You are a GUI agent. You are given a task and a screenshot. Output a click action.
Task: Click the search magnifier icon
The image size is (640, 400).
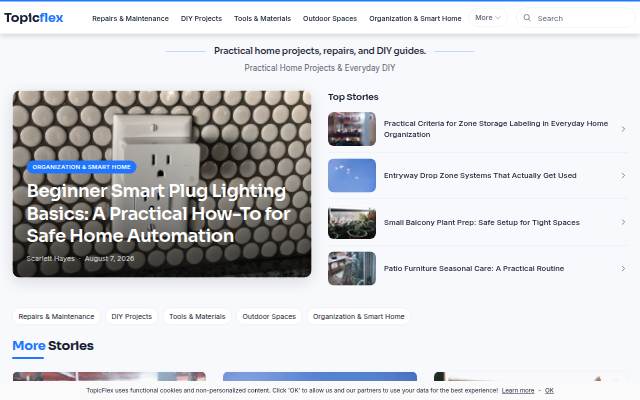(x=527, y=18)
